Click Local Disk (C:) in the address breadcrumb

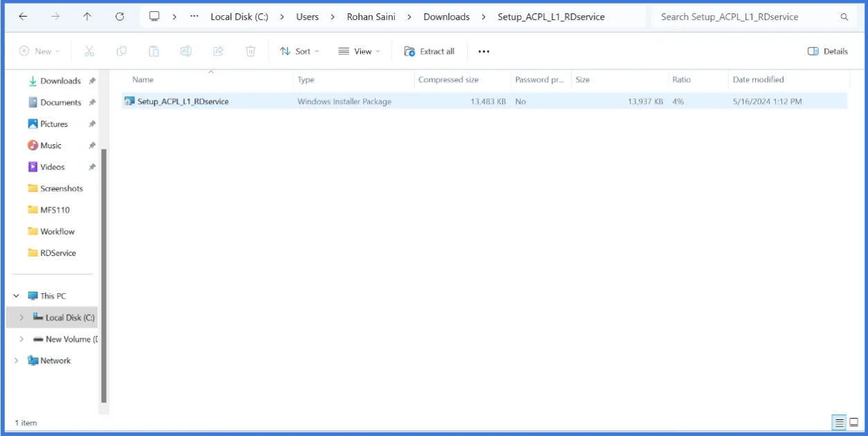(x=240, y=17)
